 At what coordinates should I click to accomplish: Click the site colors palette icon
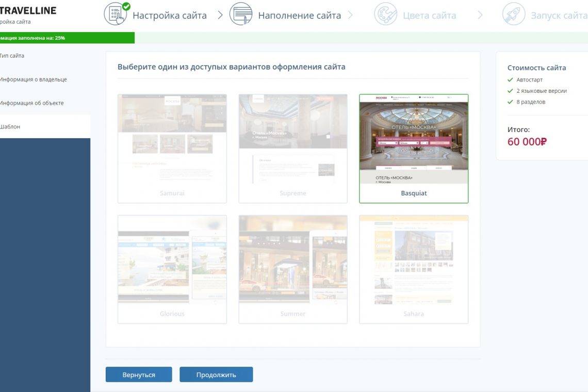pos(385,14)
